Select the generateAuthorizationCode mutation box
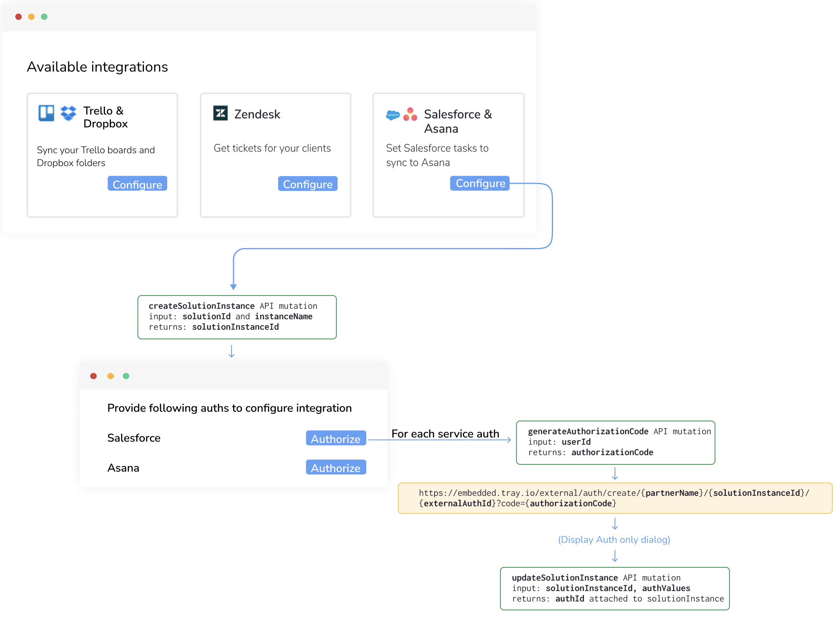 pyautogui.click(x=615, y=442)
